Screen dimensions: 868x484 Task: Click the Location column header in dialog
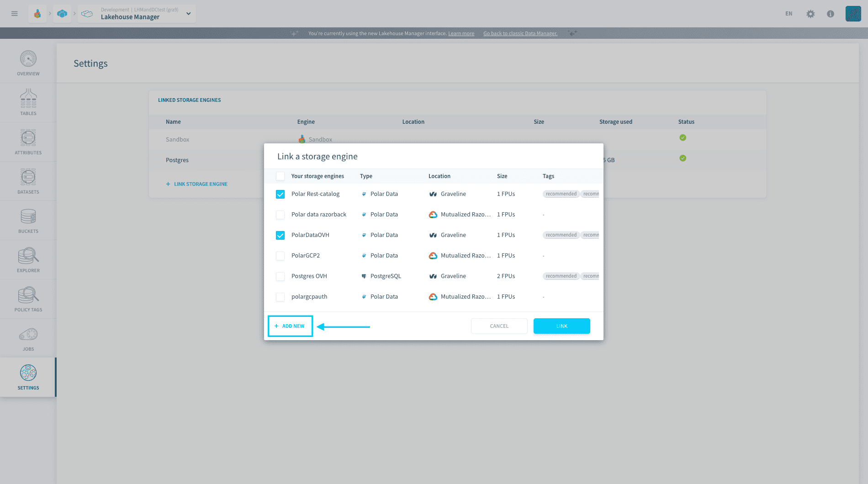click(439, 176)
